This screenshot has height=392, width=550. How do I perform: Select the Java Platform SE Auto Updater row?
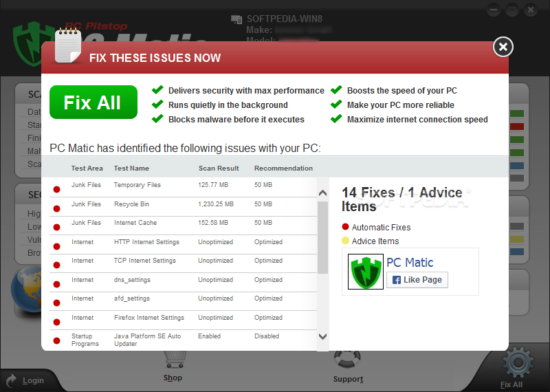tap(183, 340)
